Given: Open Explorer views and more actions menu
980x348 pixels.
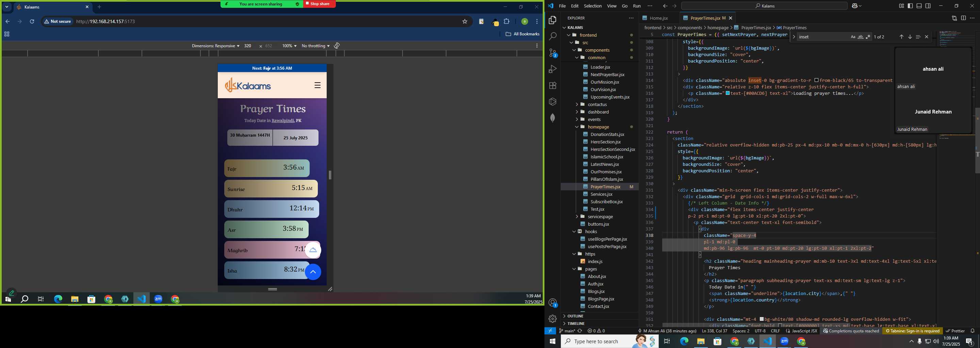Looking at the screenshot, I should (x=631, y=18).
